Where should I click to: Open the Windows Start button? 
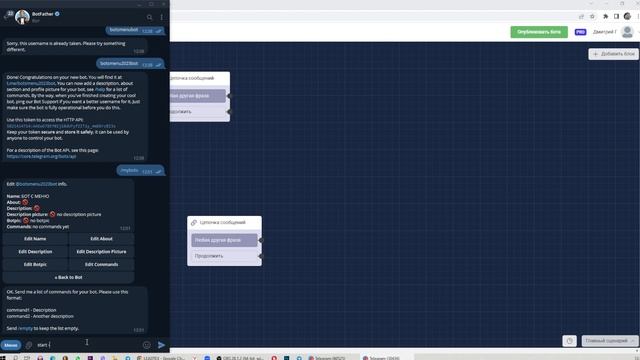click(3, 358)
